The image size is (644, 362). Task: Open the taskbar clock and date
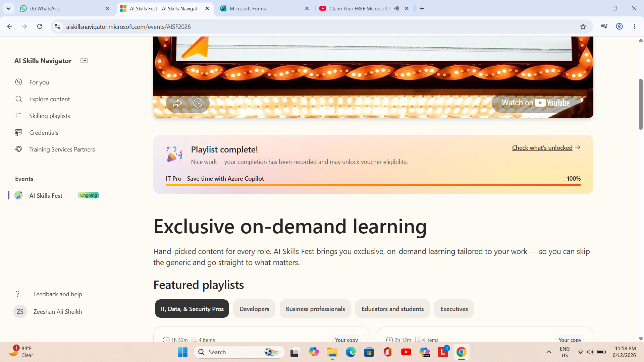pos(625,352)
